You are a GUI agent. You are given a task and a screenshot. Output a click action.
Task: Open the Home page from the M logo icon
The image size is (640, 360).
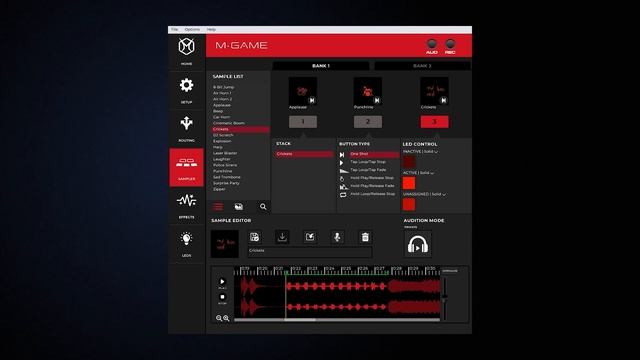tap(187, 47)
